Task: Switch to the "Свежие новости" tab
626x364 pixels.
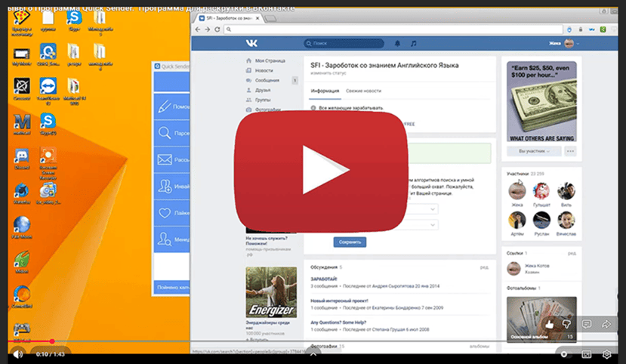Action: click(x=363, y=91)
